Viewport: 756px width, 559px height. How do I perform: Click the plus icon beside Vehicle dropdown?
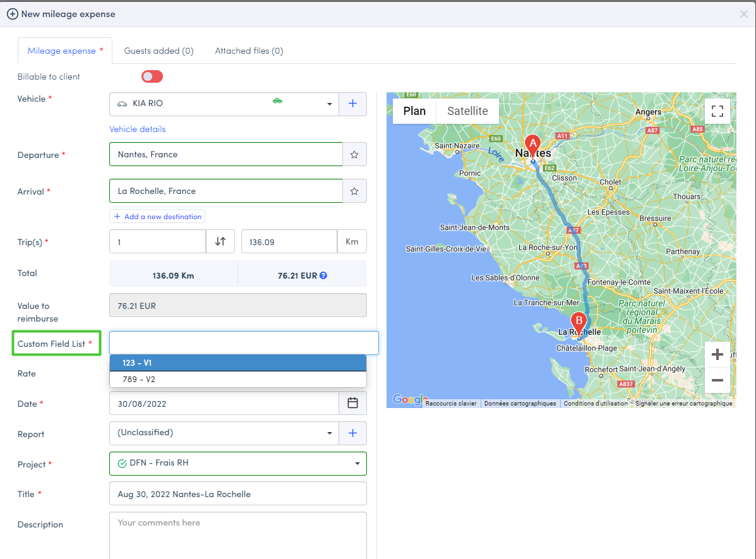(x=353, y=104)
